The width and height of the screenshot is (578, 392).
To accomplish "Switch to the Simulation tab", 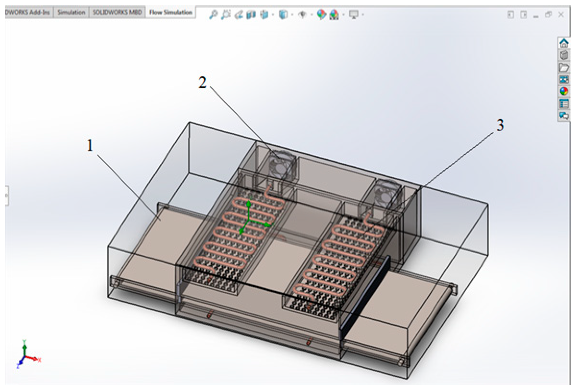I will [71, 12].
